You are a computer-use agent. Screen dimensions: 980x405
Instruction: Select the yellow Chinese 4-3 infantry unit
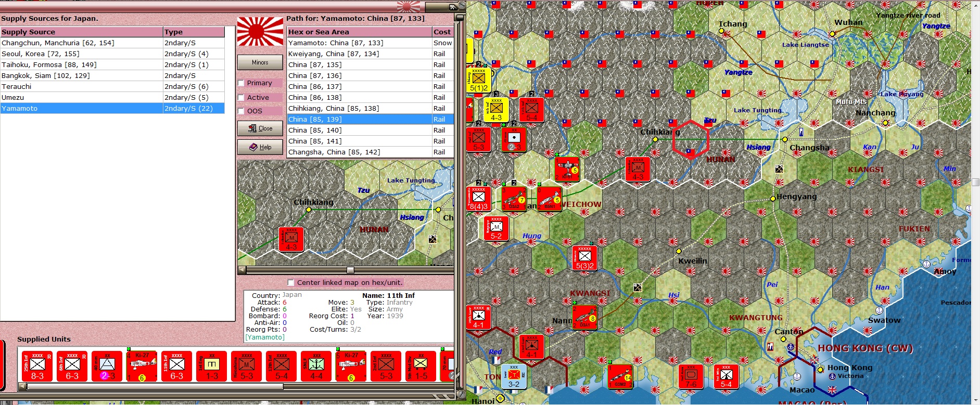click(497, 110)
